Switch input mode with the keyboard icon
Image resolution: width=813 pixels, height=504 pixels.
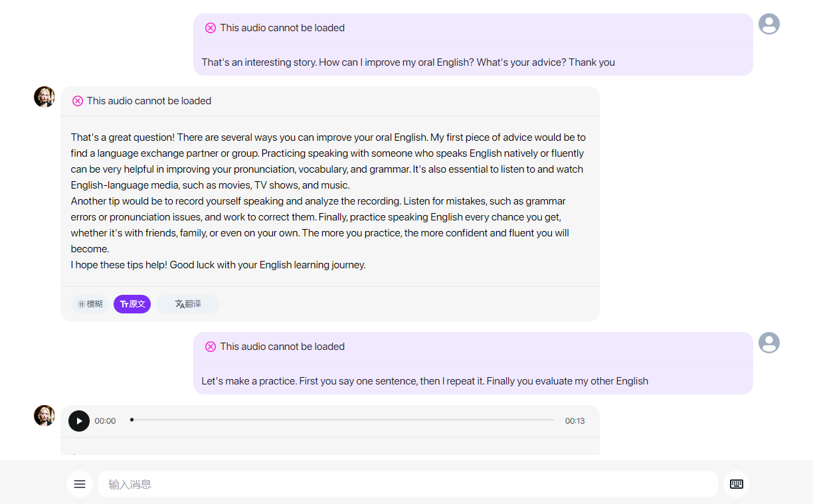737,484
